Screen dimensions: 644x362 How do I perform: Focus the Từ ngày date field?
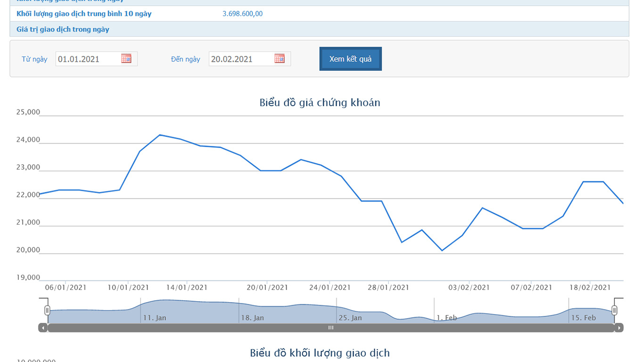point(88,59)
